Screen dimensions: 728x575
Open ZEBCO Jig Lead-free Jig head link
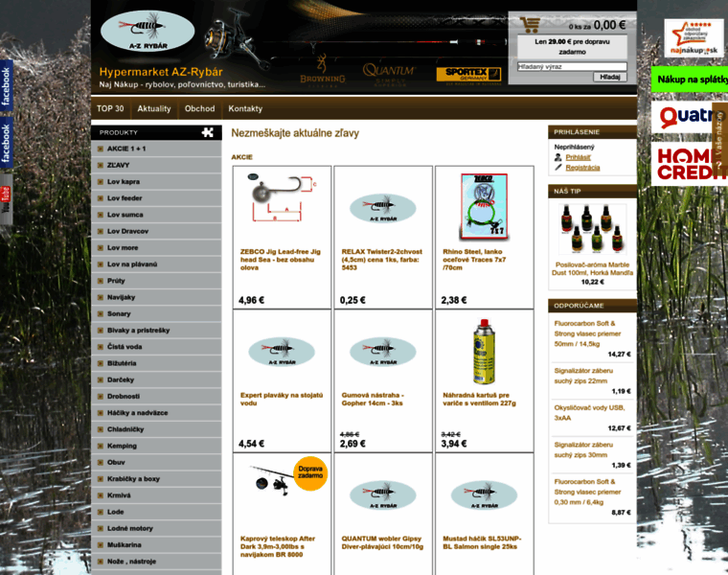pyautogui.click(x=281, y=259)
